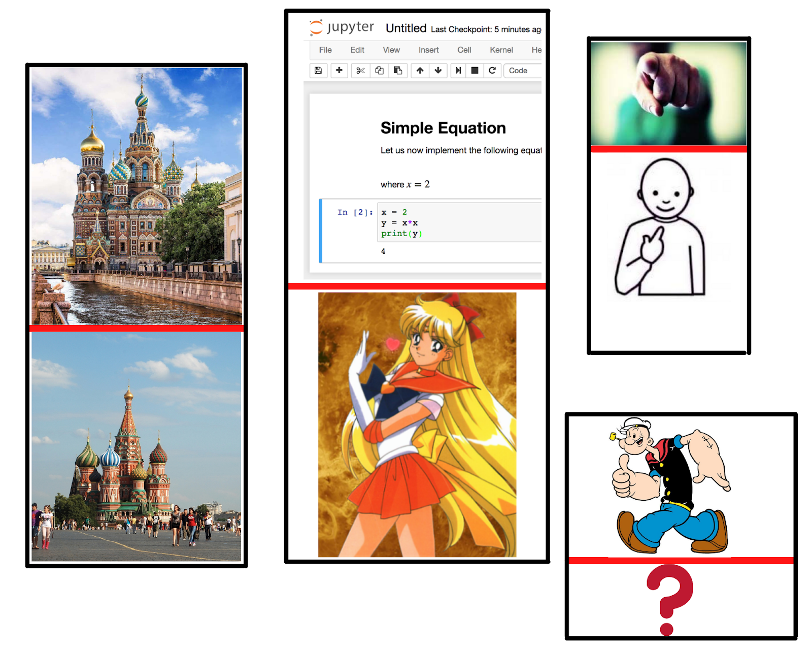
Task: Move the cell up with the up arrow
Action: (x=420, y=71)
